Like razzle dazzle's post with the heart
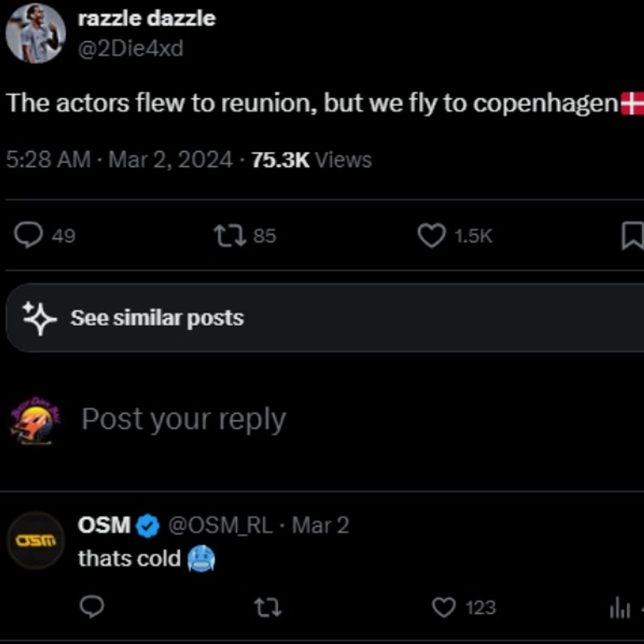The image size is (644, 644). [431, 236]
